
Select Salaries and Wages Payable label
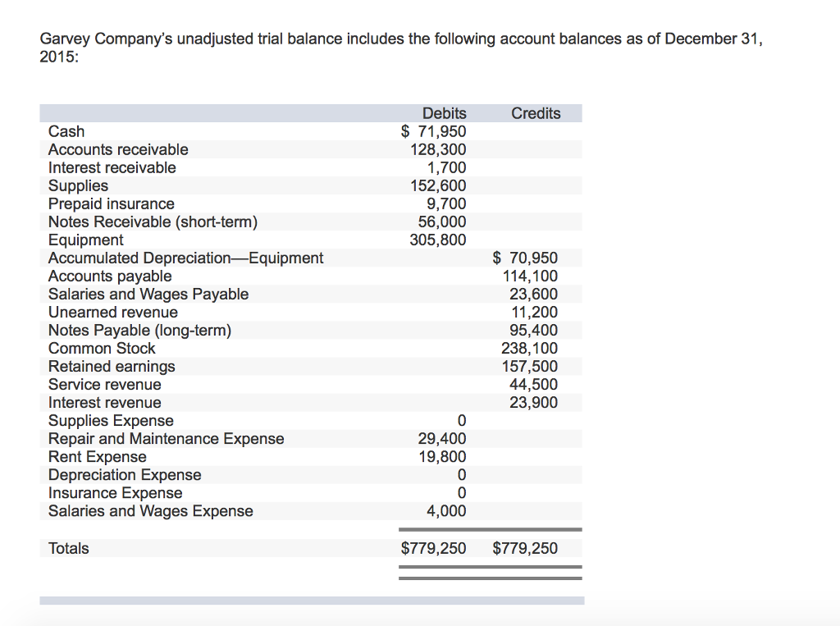(x=148, y=295)
